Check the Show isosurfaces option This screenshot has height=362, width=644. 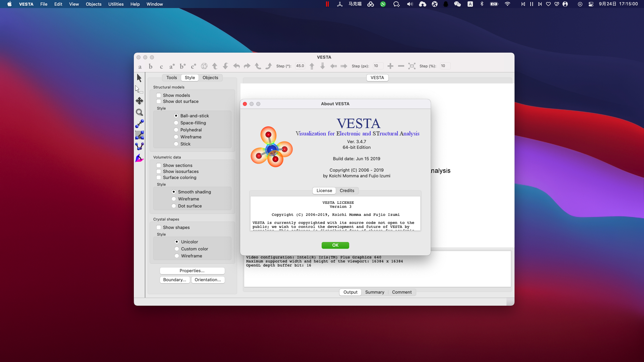coord(159,172)
